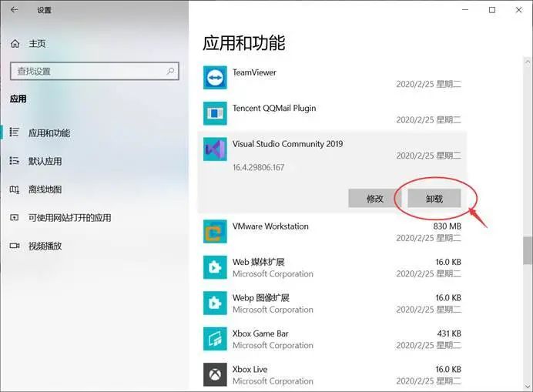
Task: Select the VMware Workstation icon
Action: [214, 232]
